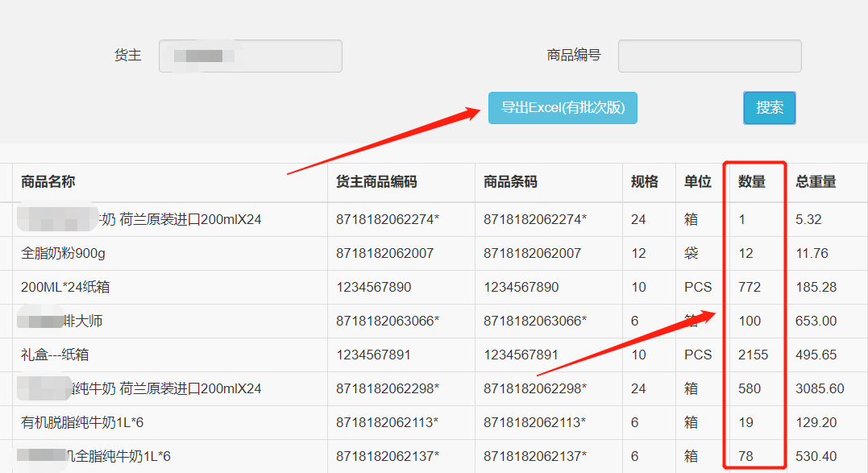
Task: Select the 商品条码 column header
Action: pyautogui.click(x=510, y=181)
